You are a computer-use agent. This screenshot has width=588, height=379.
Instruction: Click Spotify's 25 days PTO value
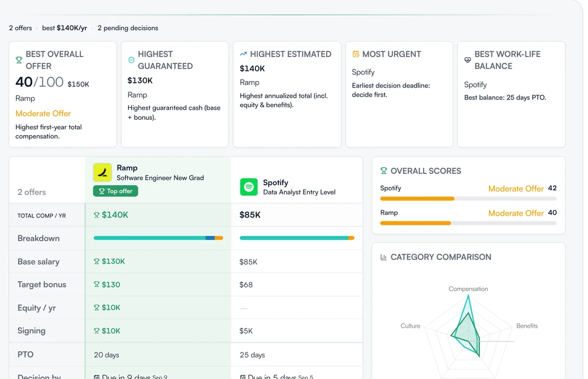252,355
